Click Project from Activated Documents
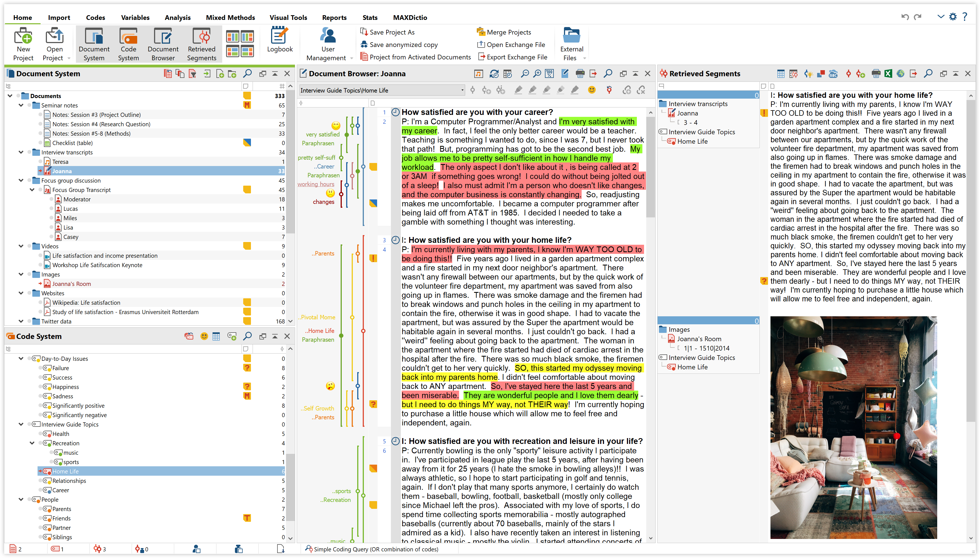The height and width of the screenshot is (558, 980). [415, 57]
